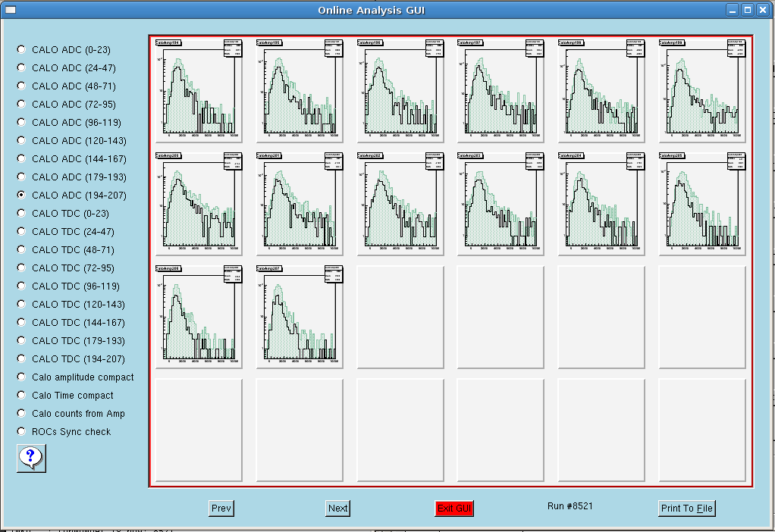
Task: Open the CaloAmp200 histogram plot
Action: 199,204
